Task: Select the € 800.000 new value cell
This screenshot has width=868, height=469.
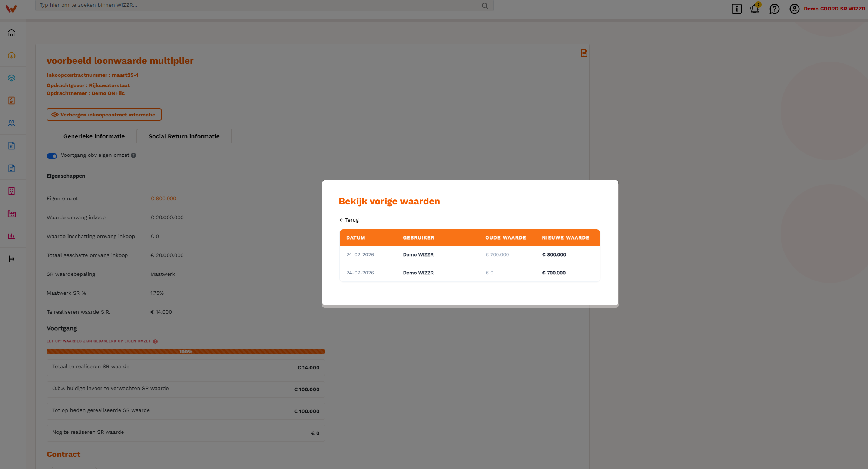Action: (x=554, y=255)
